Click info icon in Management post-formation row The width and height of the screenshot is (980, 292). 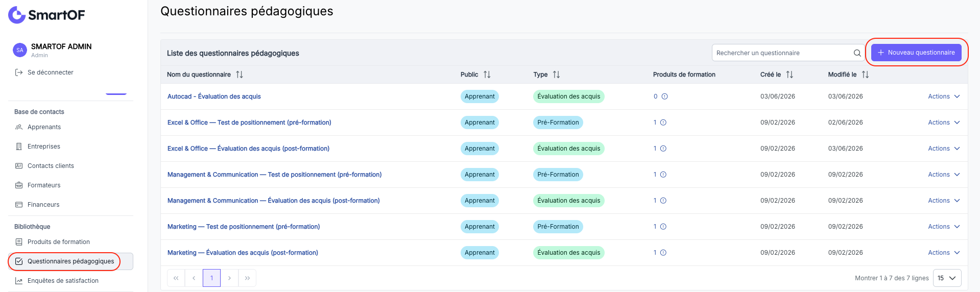663,201
